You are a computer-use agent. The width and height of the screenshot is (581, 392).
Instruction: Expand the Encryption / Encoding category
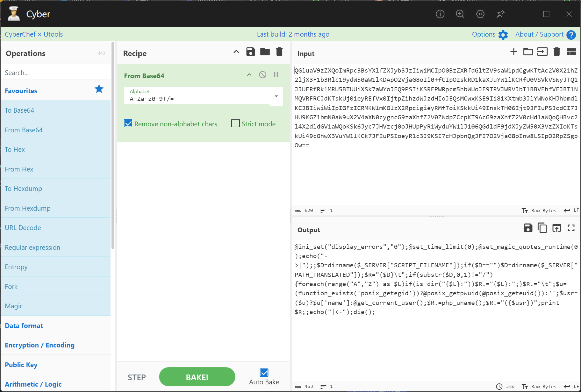56,345
